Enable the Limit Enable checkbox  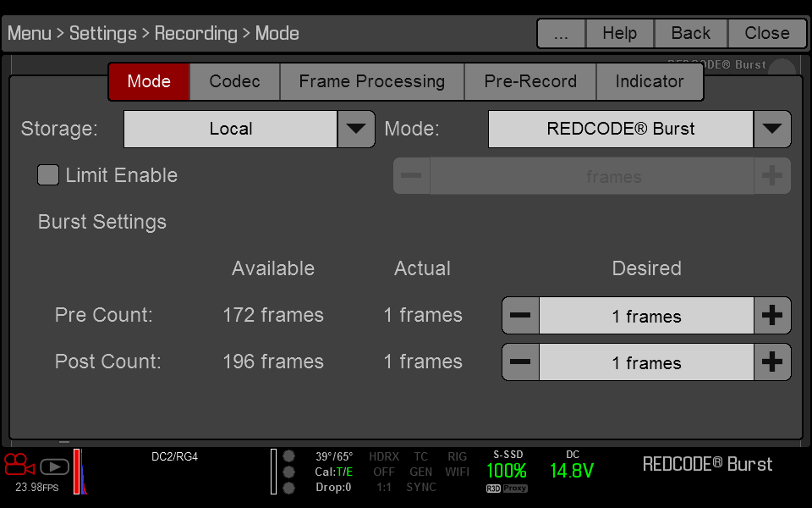point(48,175)
